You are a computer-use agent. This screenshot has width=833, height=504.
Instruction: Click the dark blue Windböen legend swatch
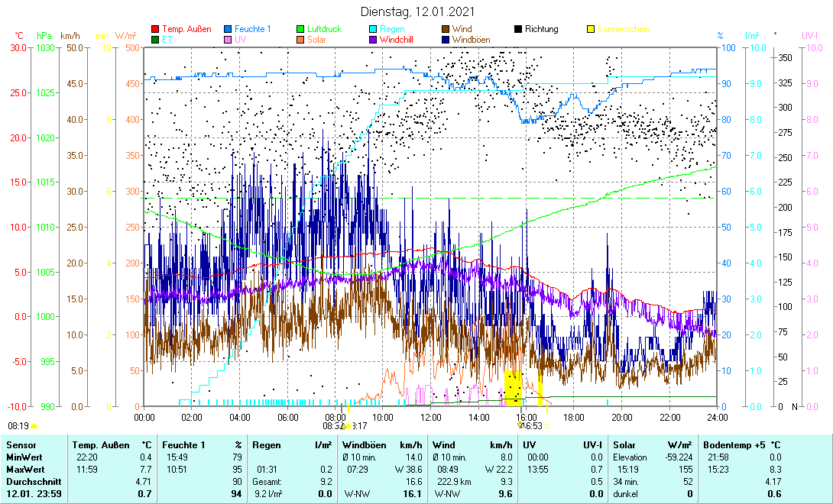coord(446,40)
